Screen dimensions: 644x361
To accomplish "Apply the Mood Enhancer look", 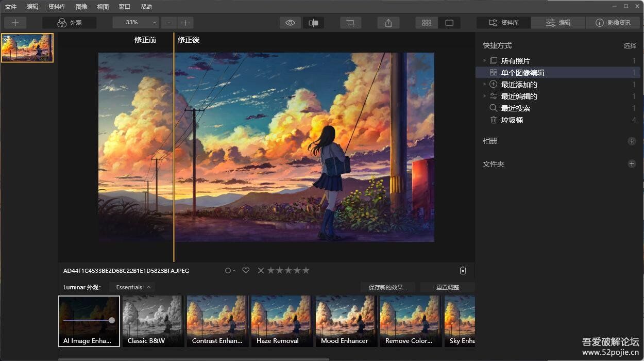I will 346,321.
